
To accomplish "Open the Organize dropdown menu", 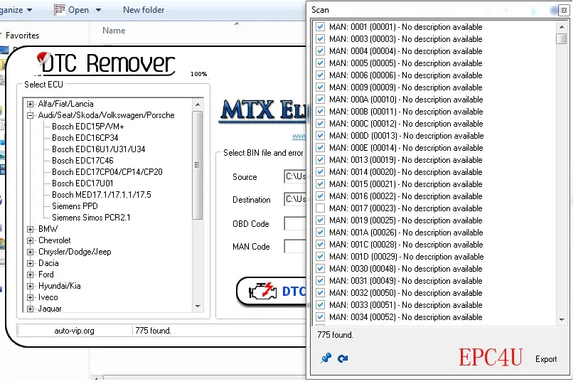I will coord(16,10).
